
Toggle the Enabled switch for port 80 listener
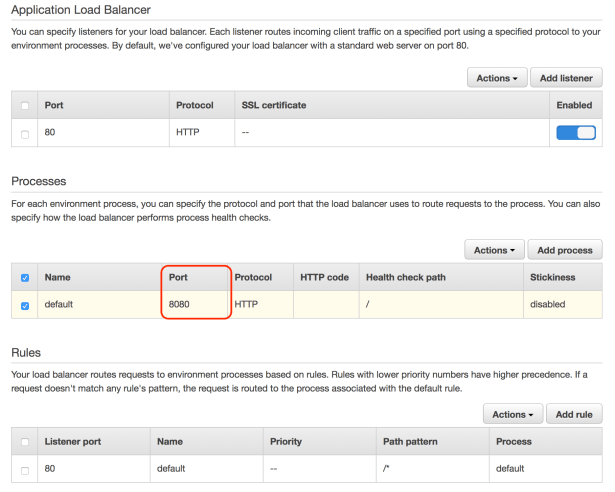pyautogui.click(x=575, y=132)
